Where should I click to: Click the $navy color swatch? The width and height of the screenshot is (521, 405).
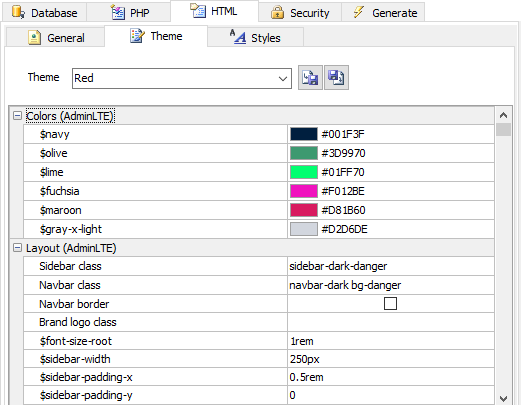(304, 134)
